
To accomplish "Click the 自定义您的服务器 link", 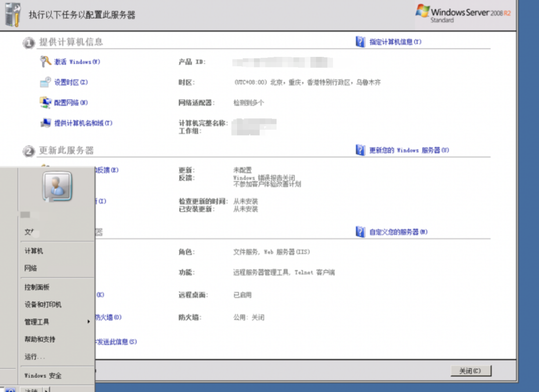I will point(398,232).
